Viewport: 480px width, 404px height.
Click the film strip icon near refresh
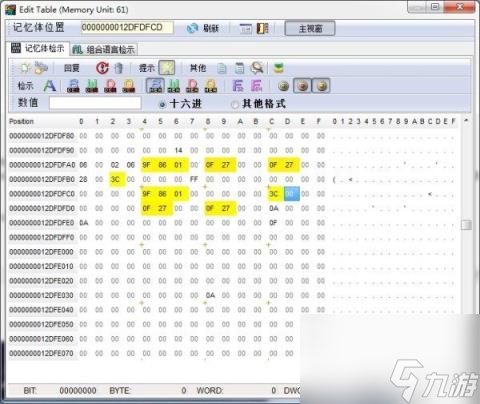pyautogui.click(x=263, y=29)
